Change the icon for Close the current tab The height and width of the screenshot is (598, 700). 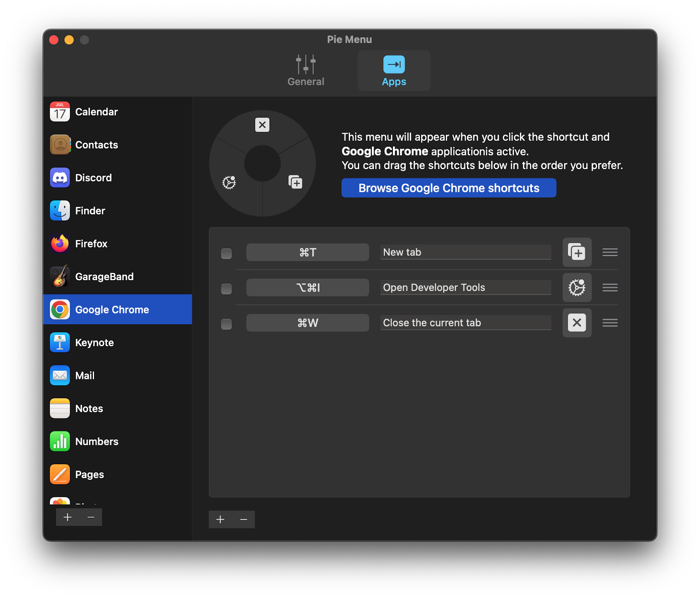[x=577, y=323]
